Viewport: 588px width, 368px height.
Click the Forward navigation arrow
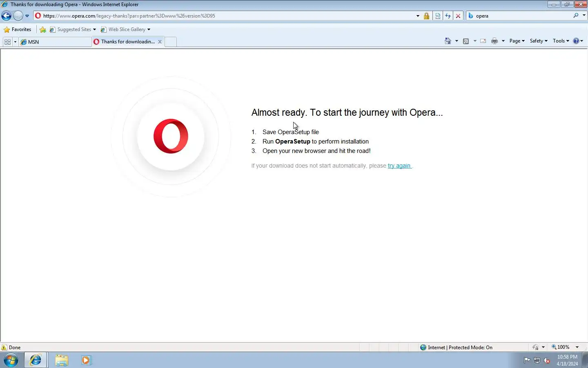pos(18,16)
